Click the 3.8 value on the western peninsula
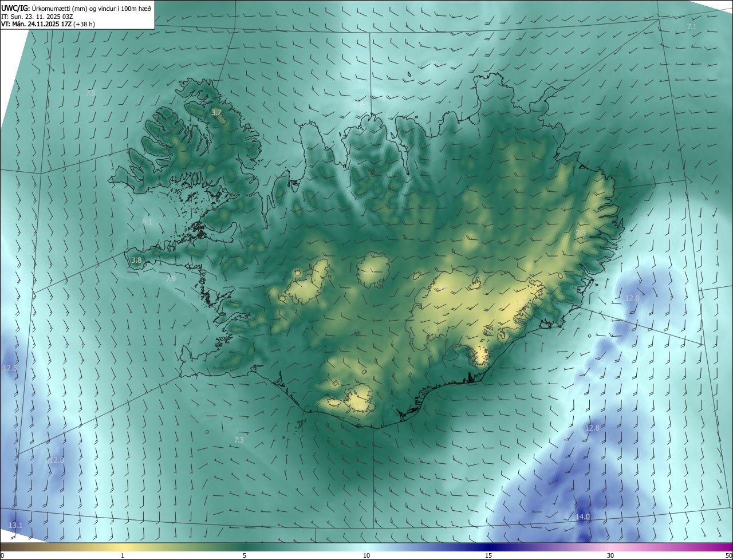The width and height of the screenshot is (733, 560). point(136,260)
